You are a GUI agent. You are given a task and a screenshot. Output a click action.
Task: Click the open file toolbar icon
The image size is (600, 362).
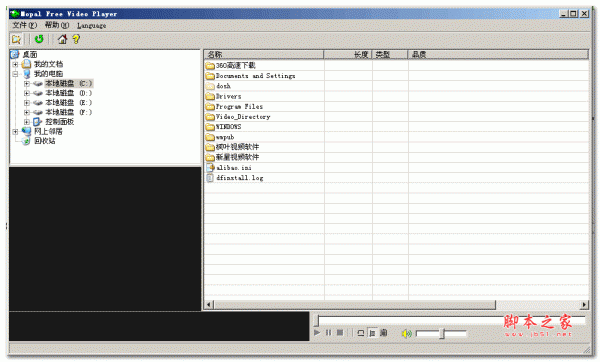(x=16, y=39)
